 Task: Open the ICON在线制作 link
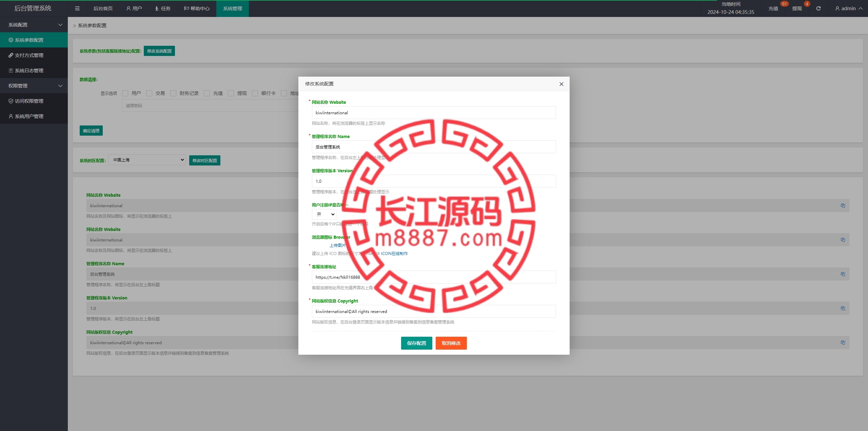click(394, 253)
